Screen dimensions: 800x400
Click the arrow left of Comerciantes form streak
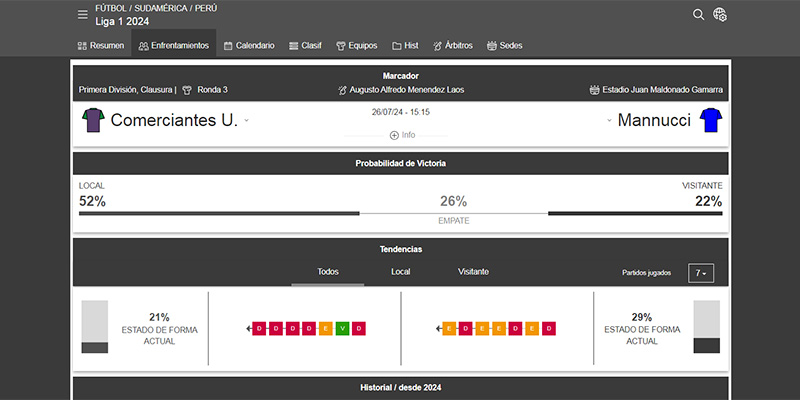(x=248, y=329)
